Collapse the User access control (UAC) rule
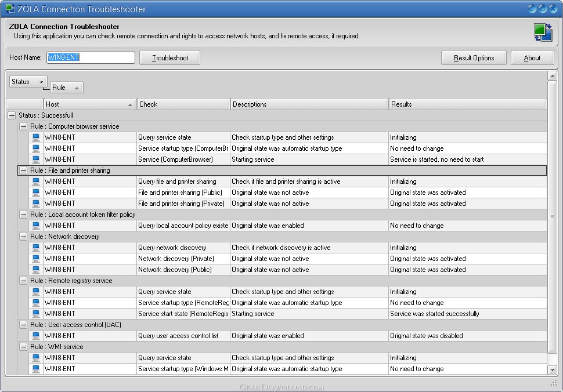Viewport: 563px width, 392px height. click(x=23, y=325)
